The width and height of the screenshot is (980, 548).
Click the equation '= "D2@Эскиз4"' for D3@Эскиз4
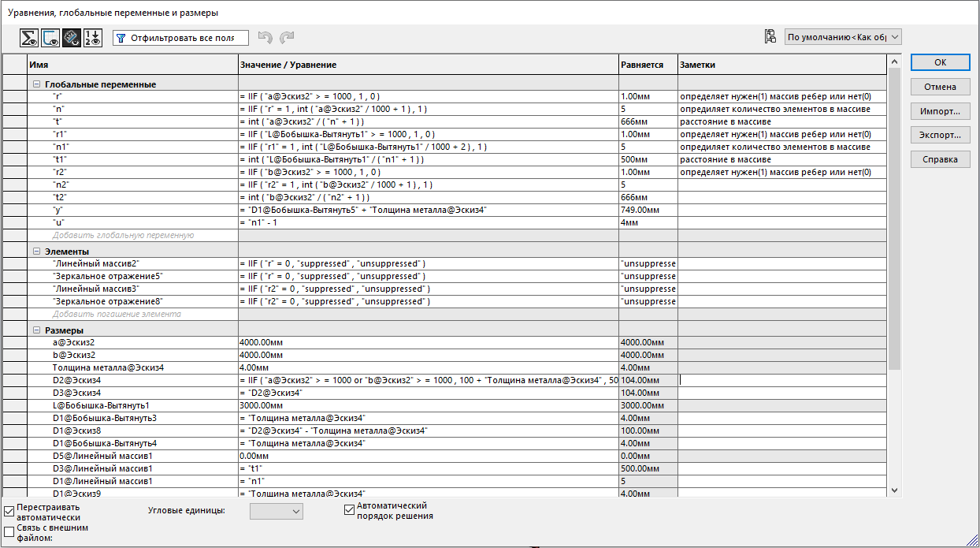point(270,393)
